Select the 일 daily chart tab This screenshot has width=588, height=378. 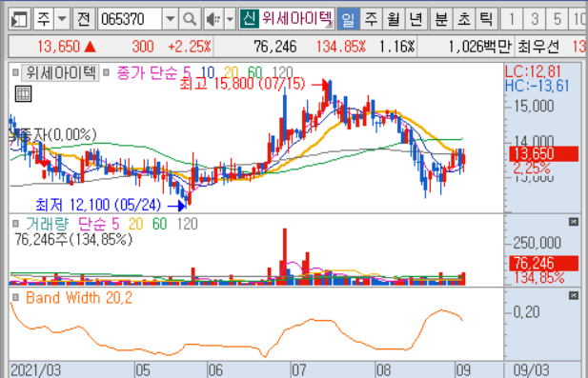[348, 19]
